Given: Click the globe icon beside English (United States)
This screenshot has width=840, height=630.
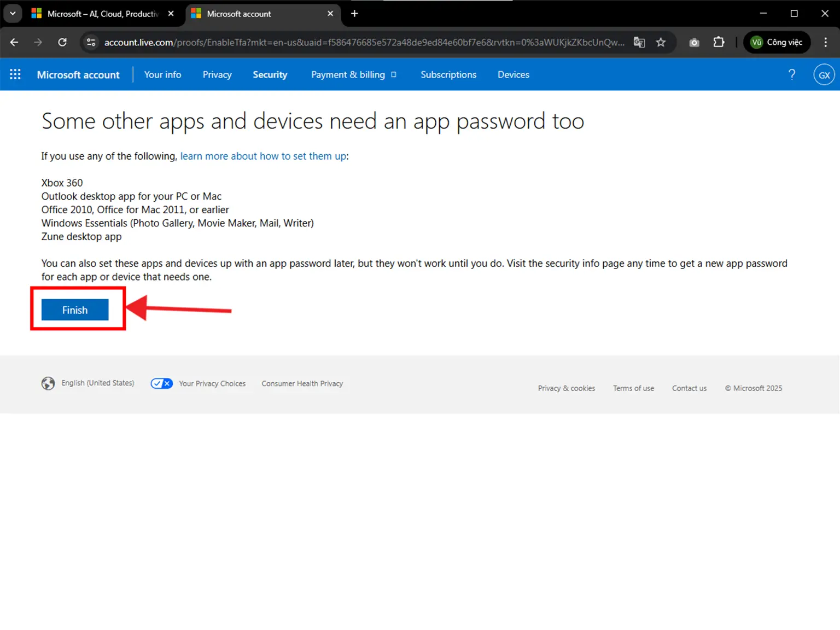Looking at the screenshot, I should point(48,383).
